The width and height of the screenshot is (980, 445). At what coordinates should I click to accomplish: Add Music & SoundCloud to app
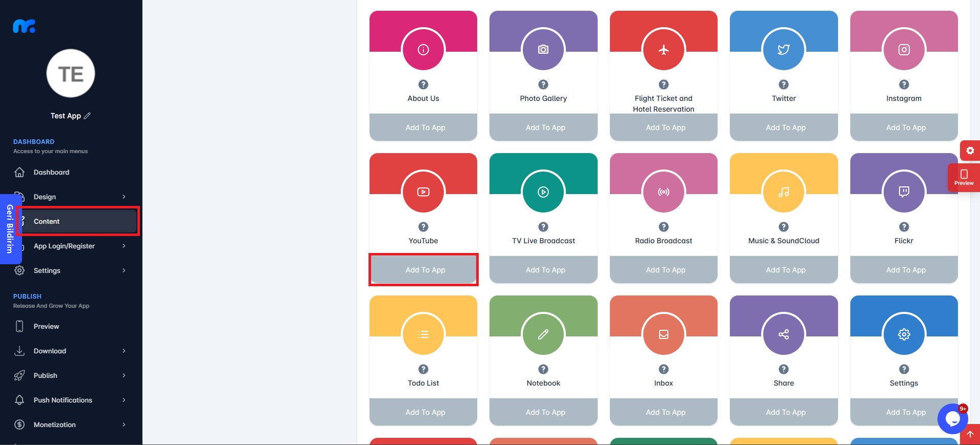coord(784,270)
